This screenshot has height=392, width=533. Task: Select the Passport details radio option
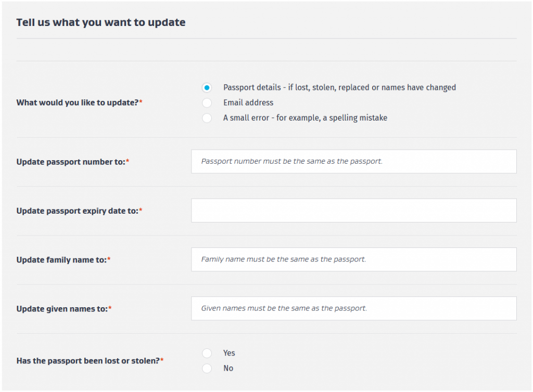click(x=207, y=87)
